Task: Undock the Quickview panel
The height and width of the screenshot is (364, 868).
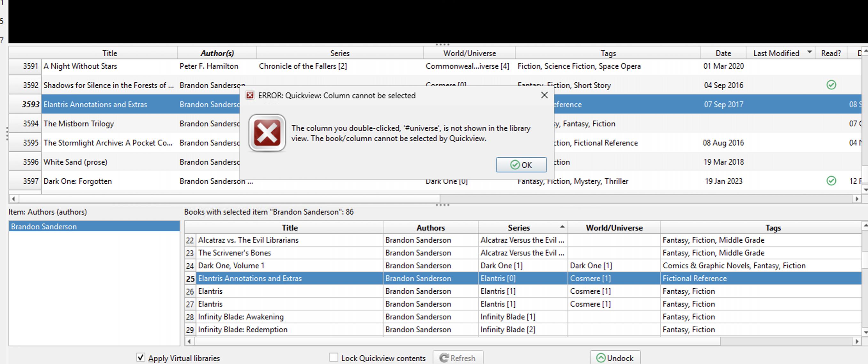Action: [x=615, y=358]
